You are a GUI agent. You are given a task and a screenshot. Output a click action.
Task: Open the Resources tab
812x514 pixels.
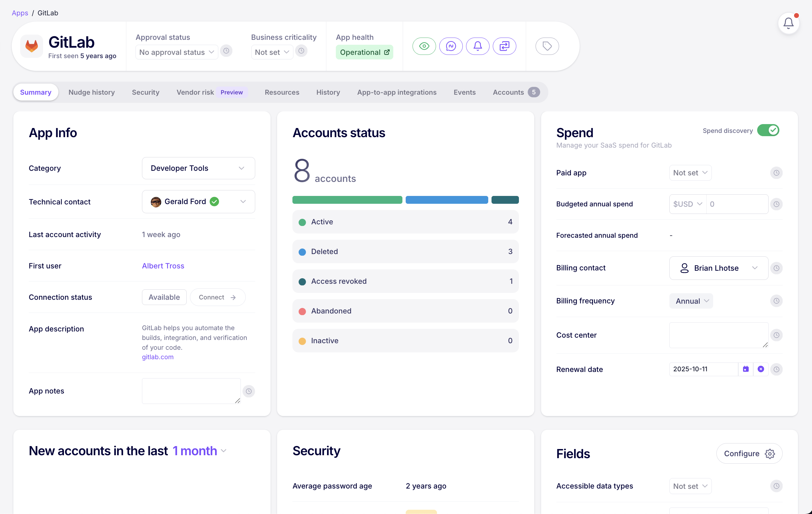[282, 92]
